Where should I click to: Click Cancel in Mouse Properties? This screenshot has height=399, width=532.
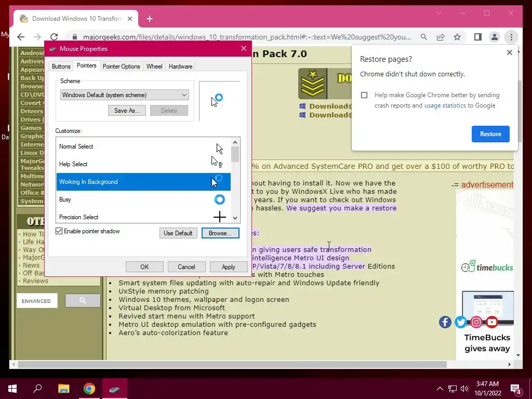[187, 267]
